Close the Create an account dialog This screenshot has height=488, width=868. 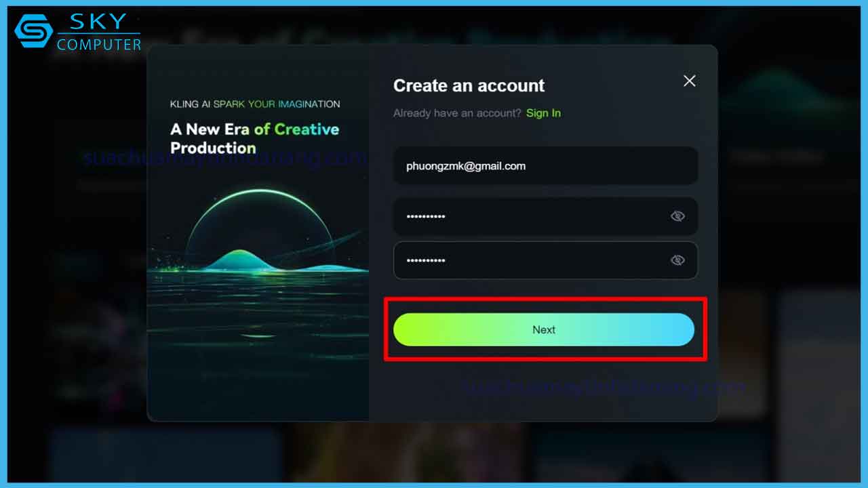(690, 81)
